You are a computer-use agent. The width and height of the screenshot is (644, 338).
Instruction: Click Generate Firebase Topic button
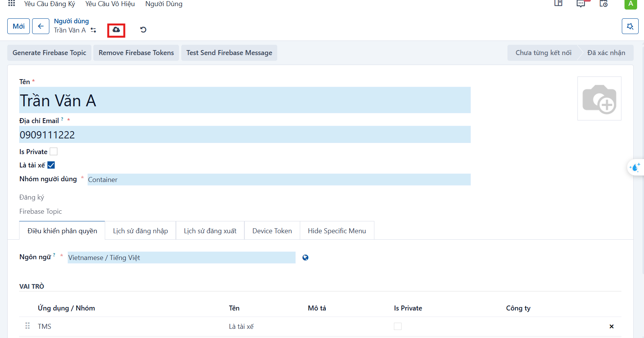pyautogui.click(x=49, y=53)
